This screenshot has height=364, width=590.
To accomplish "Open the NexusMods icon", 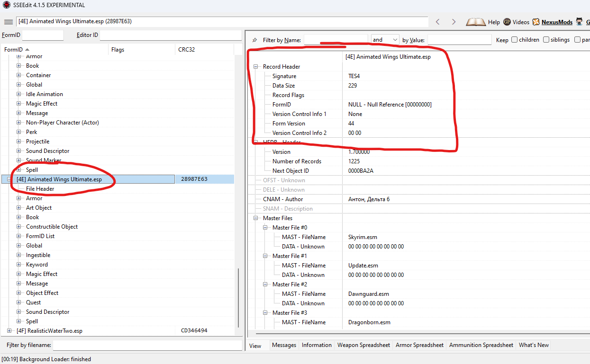I will [x=536, y=22].
